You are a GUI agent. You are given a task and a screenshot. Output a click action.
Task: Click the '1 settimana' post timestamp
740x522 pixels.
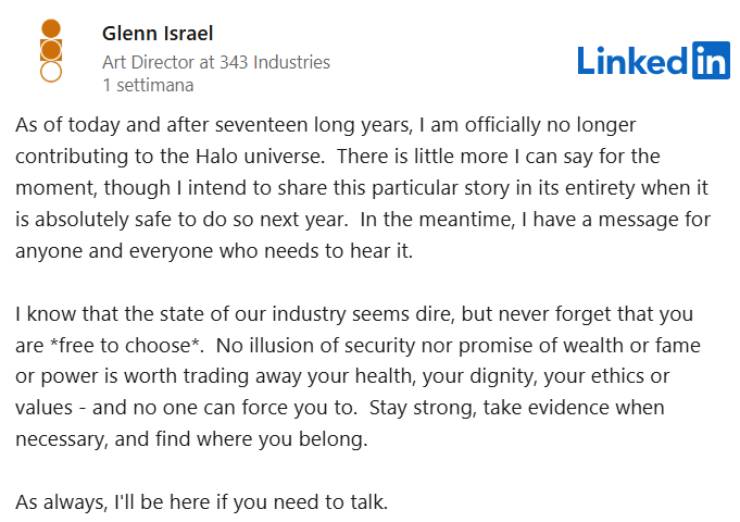click(148, 85)
